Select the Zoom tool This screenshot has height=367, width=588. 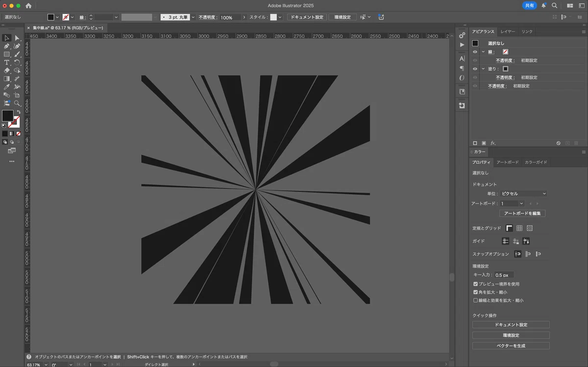pyautogui.click(x=17, y=103)
